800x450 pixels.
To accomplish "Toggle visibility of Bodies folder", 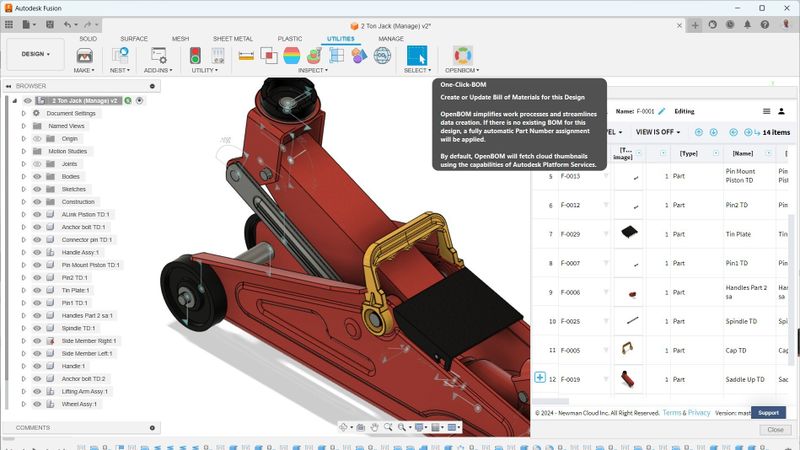I will coord(37,177).
